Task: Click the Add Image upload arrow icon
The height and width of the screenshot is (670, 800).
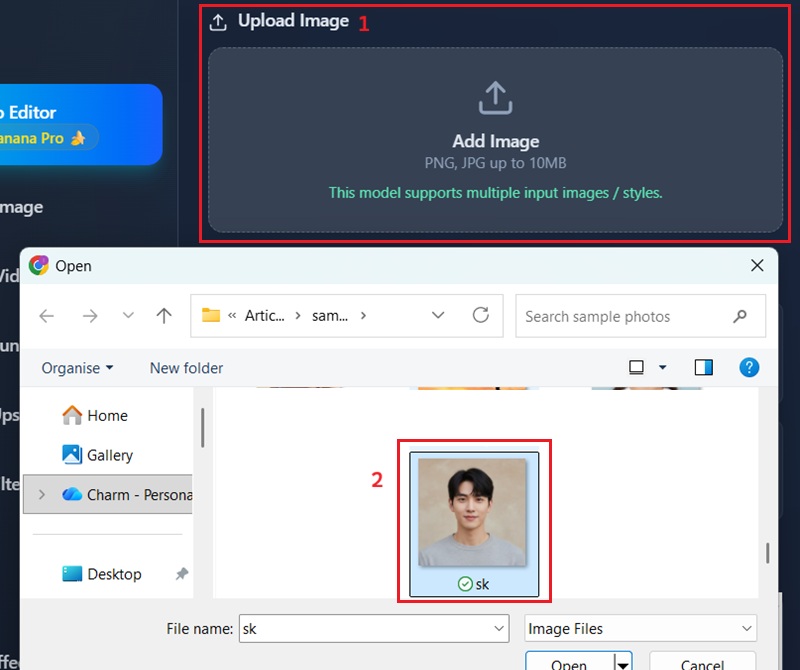Action: click(495, 98)
